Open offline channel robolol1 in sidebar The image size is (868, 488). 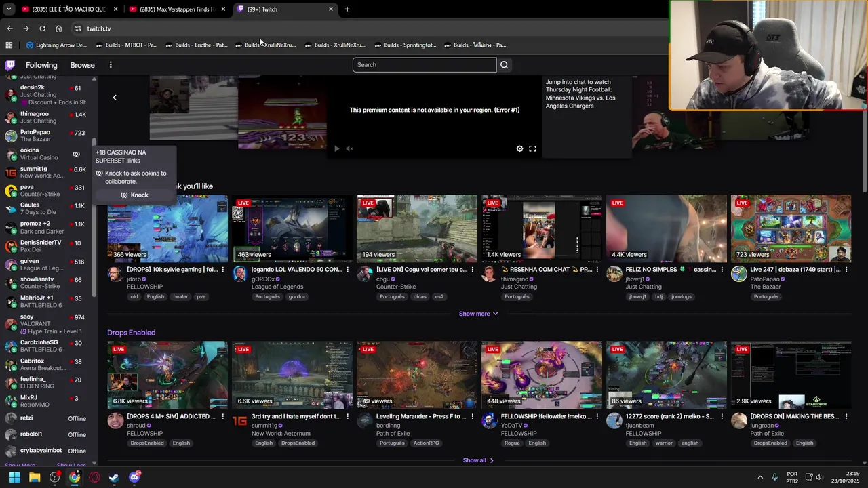(x=47, y=434)
